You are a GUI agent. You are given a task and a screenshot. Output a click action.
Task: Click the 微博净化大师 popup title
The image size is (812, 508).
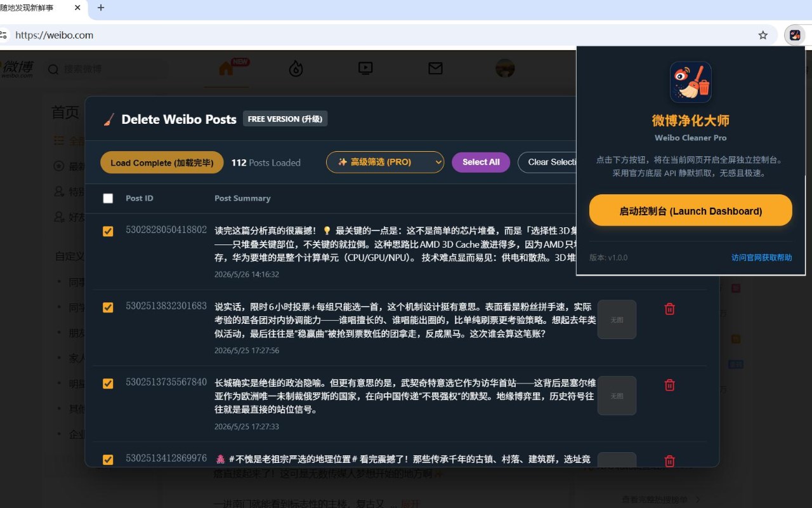click(x=691, y=121)
